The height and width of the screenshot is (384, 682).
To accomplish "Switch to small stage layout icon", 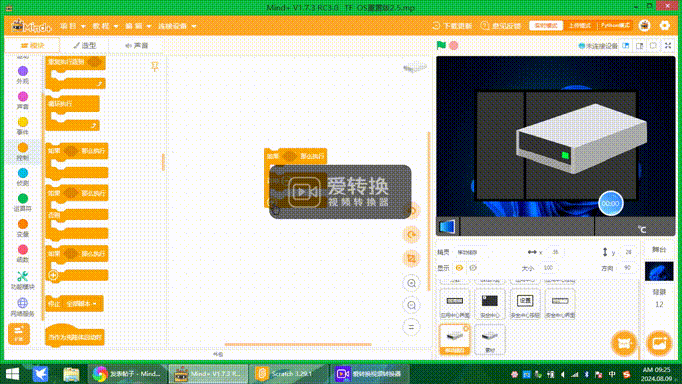I will coord(626,45).
